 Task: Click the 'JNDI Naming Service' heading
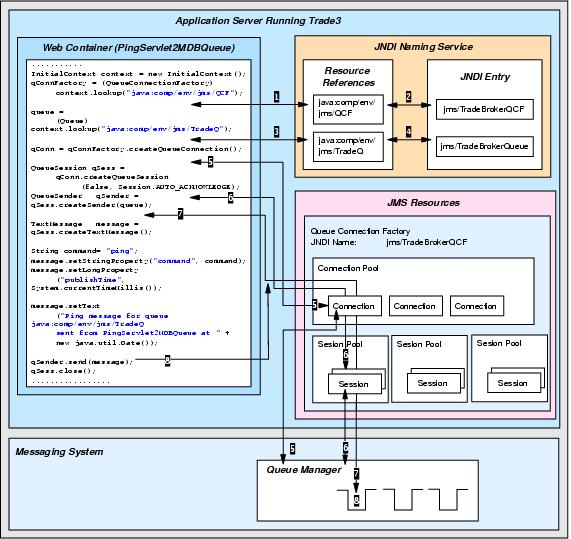pos(424,47)
